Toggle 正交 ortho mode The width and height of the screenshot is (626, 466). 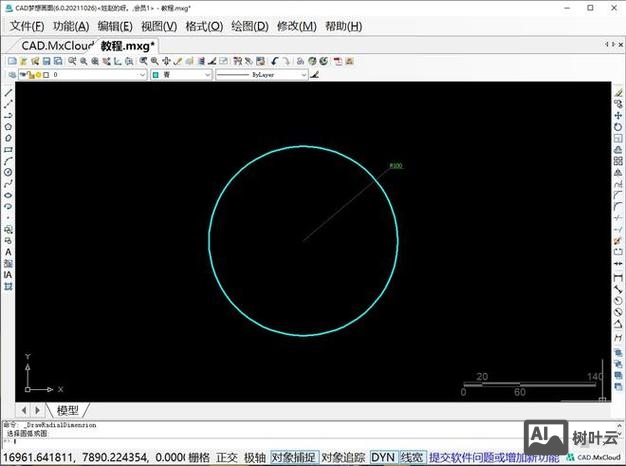click(227, 457)
